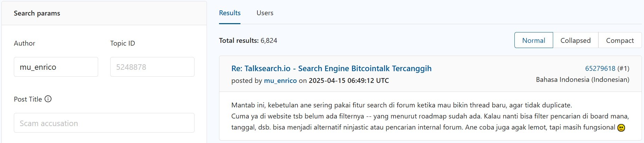The image size is (644, 143).
Task: Click the post timestamp 2025-04-15 06:49:12 UTC
Action: click(349, 80)
